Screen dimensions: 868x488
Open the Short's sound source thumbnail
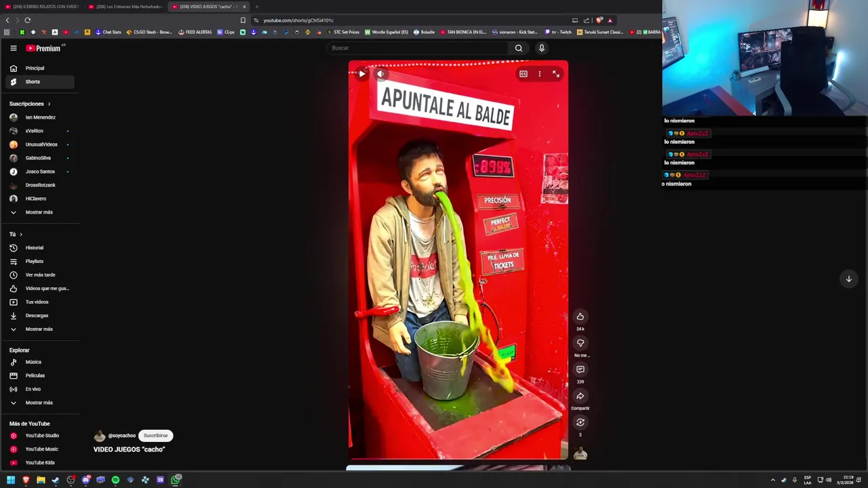[580, 453]
